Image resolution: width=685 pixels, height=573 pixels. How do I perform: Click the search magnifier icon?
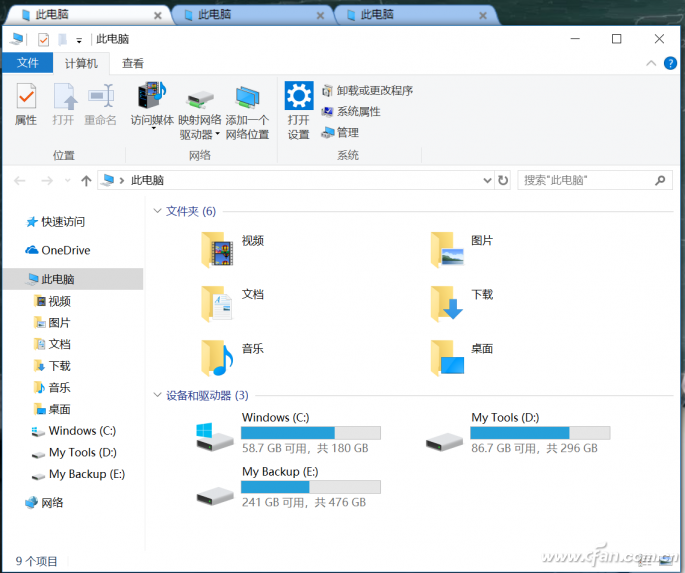660,180
